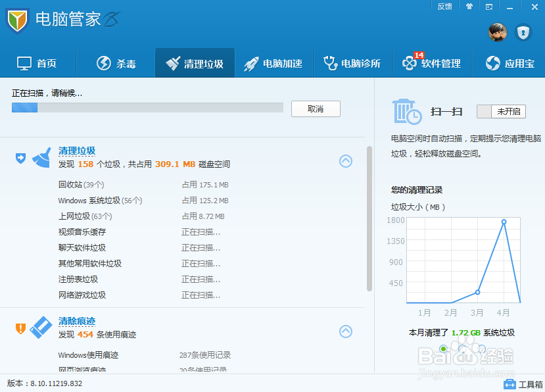This screenshot has height=392, width=545.
Task: Select the 视频音乐缓存 row
Action: (x=139, y=232)
